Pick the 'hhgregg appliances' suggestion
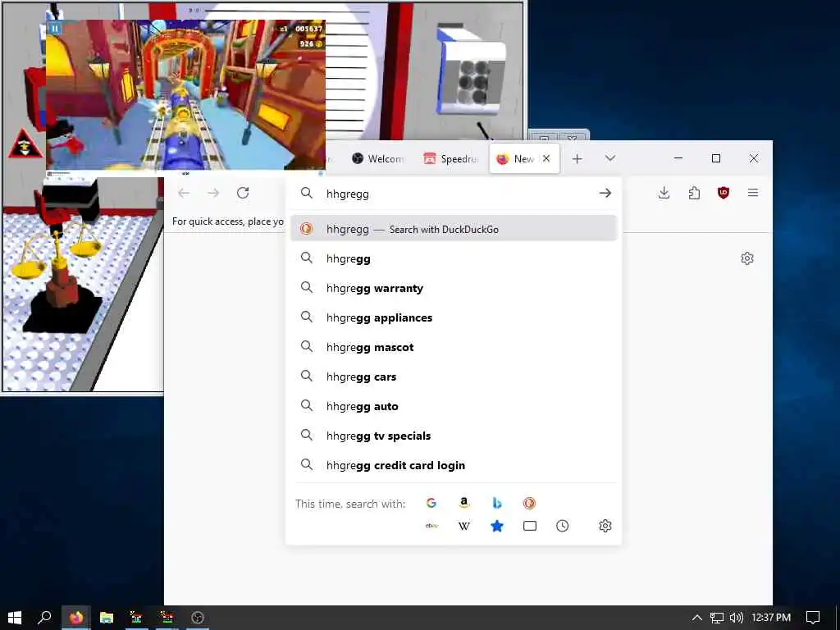The image size is (840, 630). 454,317
